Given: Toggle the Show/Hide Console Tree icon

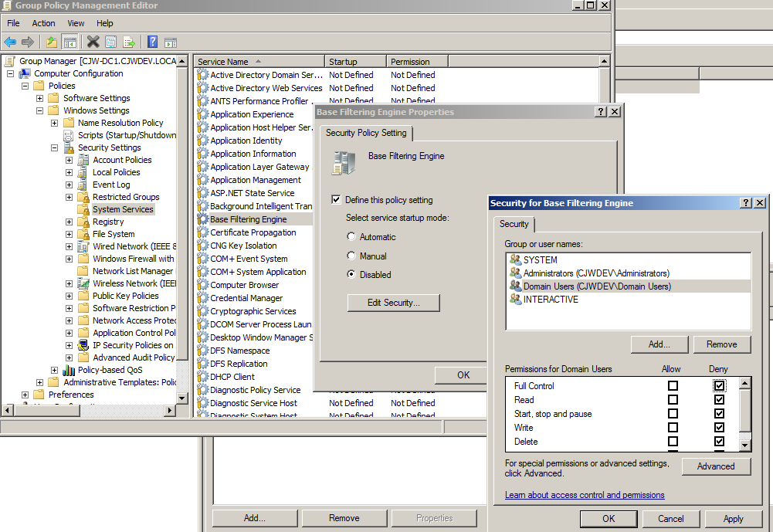Looking at the screenshot, I should [x=71, y=42].
